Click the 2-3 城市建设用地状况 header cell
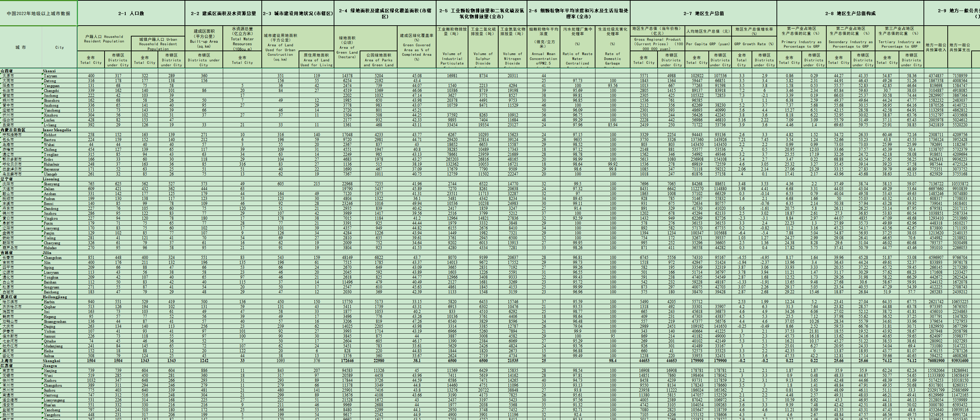The height and width of the screenshot is (420, 980). coord(298,13)
